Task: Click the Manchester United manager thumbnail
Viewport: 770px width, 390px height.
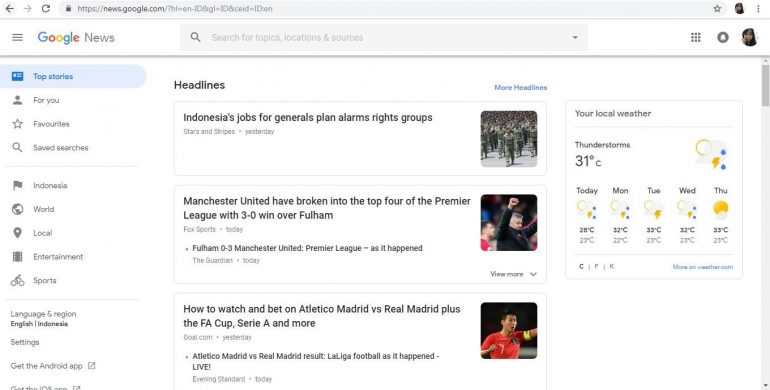Action: [x=509, y=223]
